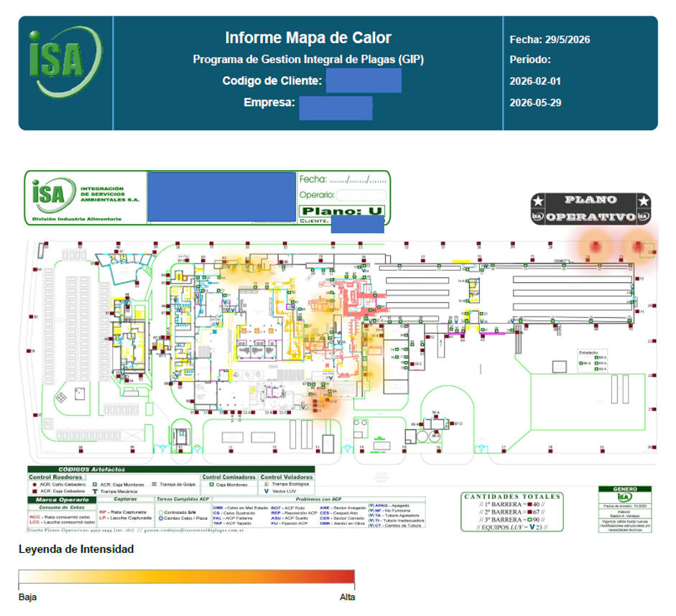Click the Vector LUV blue V icon

point(267,491)
